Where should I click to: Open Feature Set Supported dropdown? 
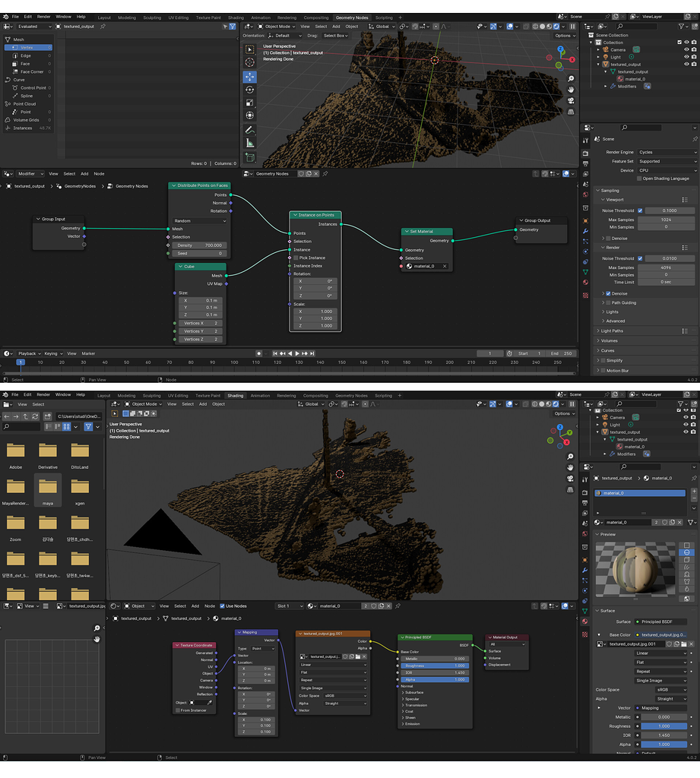(x=667, y=161)
